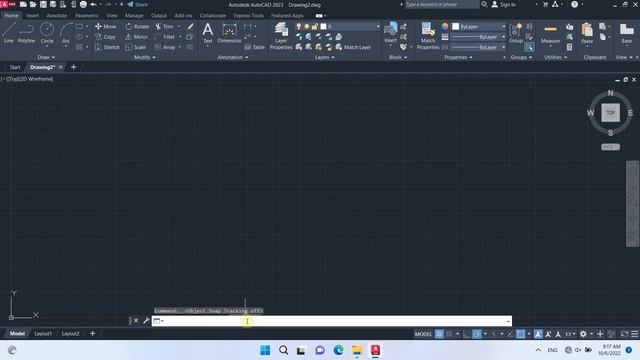
Task: Click the Move tool
Action: pos(106,26)
